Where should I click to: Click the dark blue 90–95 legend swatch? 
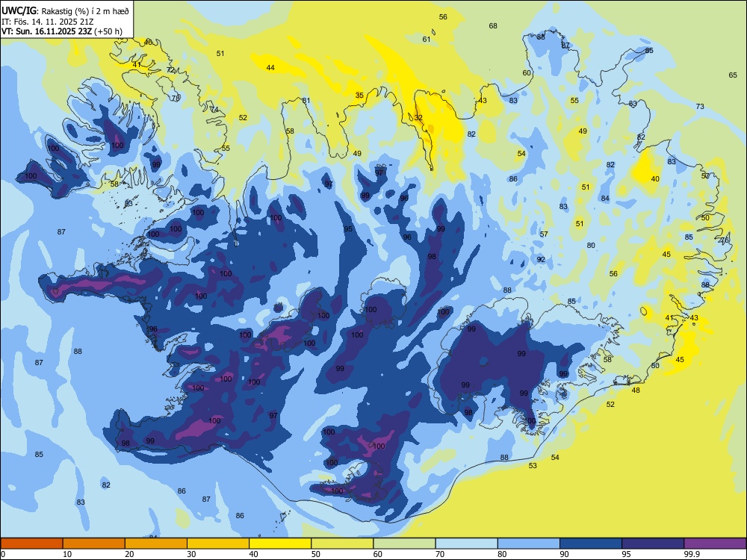click(591, 544)
